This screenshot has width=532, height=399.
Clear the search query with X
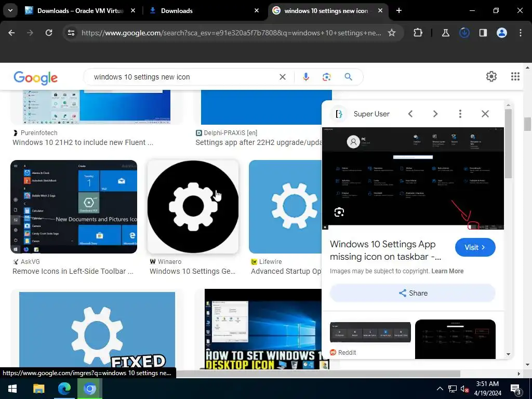click(282, 77)
